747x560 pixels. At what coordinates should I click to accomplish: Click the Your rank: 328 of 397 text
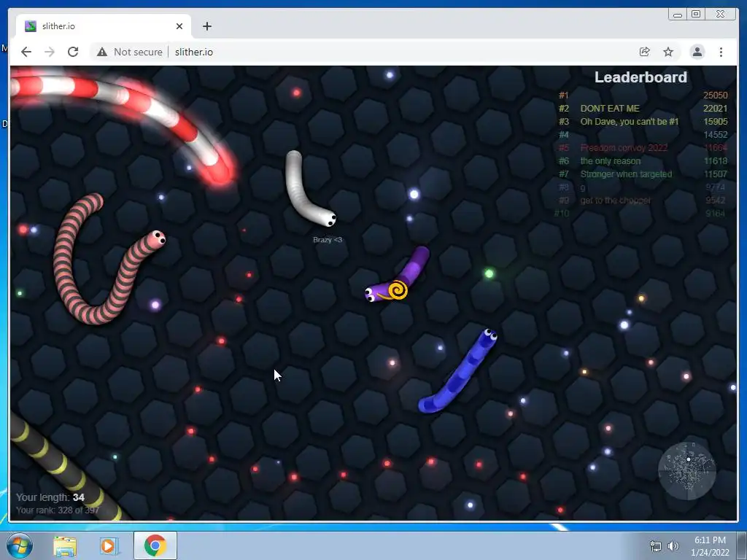(x=58, y=510)
